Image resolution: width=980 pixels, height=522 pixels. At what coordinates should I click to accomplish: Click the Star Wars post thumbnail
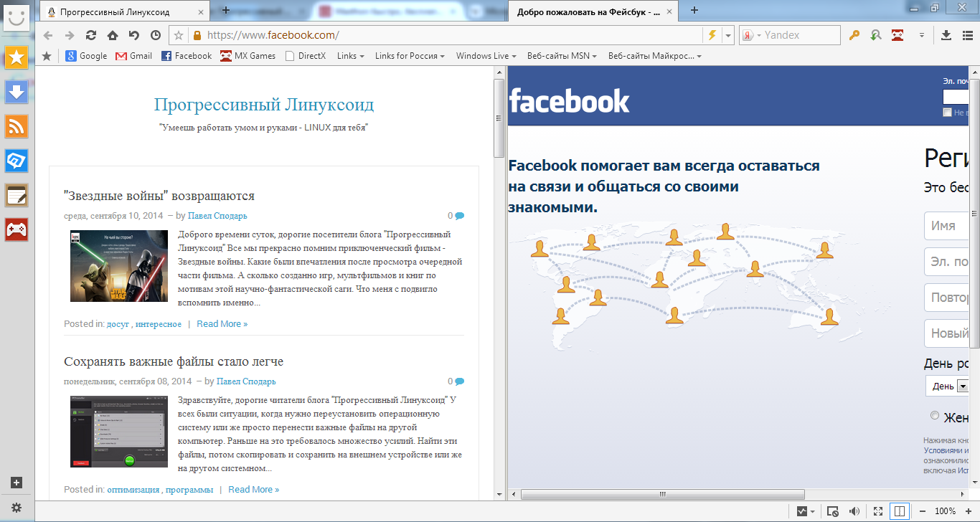click(x=119, y=266)
